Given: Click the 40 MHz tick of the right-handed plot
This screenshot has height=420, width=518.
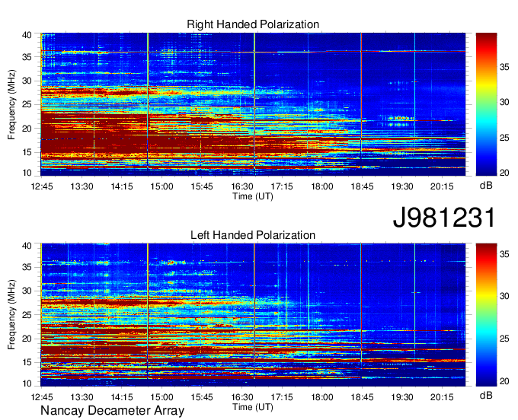Looking at the screenshot, I should 27,35.
